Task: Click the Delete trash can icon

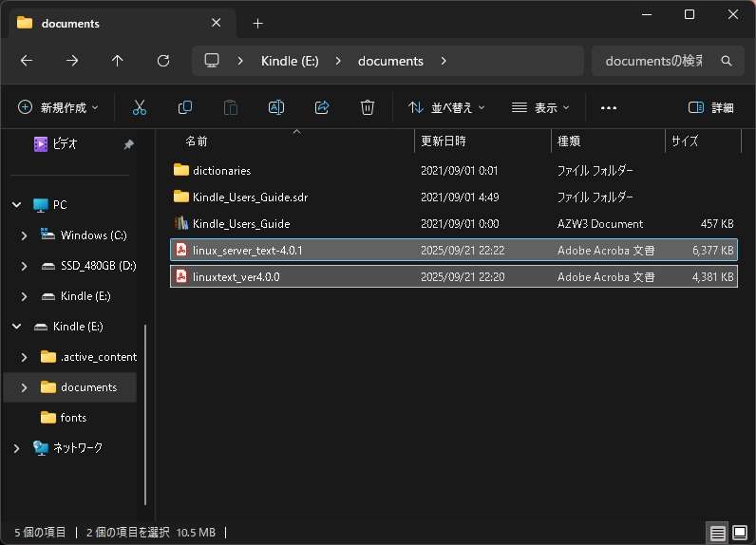Action: point(368,108)
